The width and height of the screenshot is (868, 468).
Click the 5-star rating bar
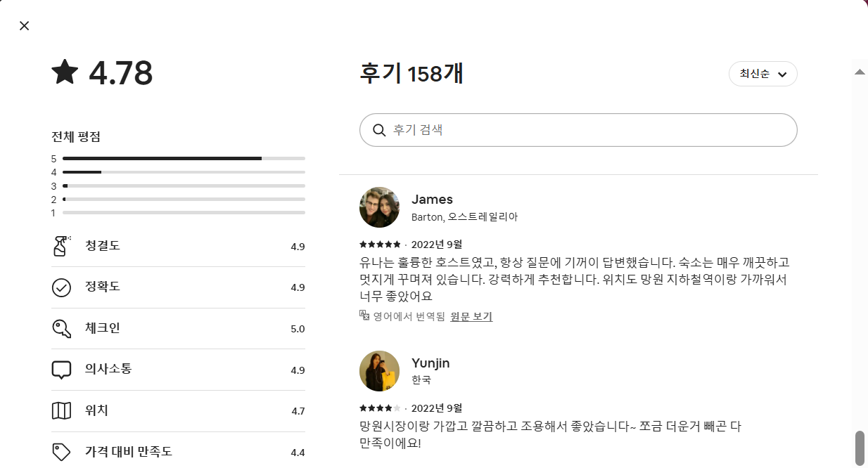(x=184, y=159)
